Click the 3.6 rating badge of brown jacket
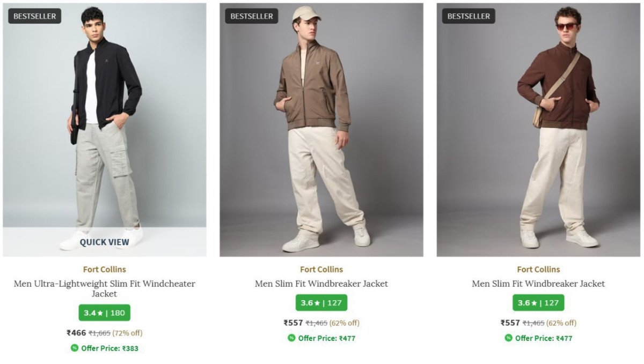 click(x=538, y=303)
